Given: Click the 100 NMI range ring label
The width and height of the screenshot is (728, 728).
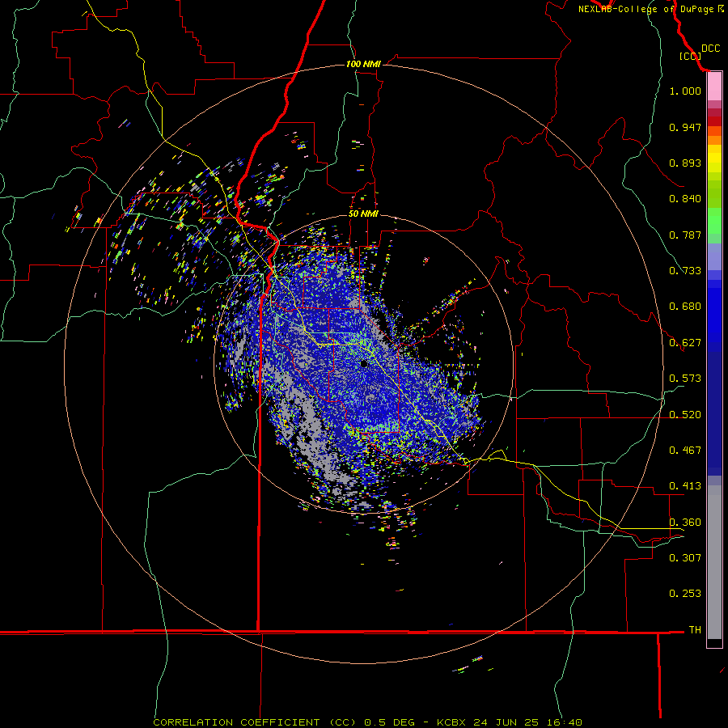Looking at the screenshot, I should pyautogui.click(x=363, y=64).
